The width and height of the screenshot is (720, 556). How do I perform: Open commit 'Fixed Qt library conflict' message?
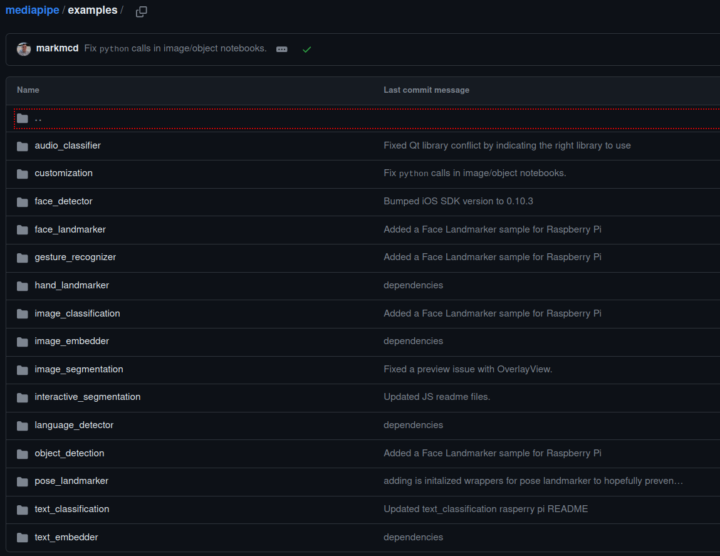[507, 146]
